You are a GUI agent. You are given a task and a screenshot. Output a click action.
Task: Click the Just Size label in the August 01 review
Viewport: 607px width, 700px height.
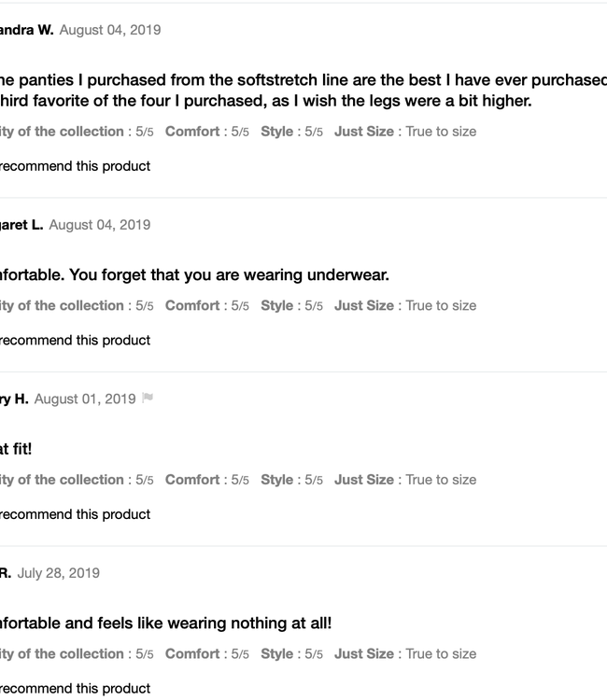pyautogui.click(x=364, y=480)
